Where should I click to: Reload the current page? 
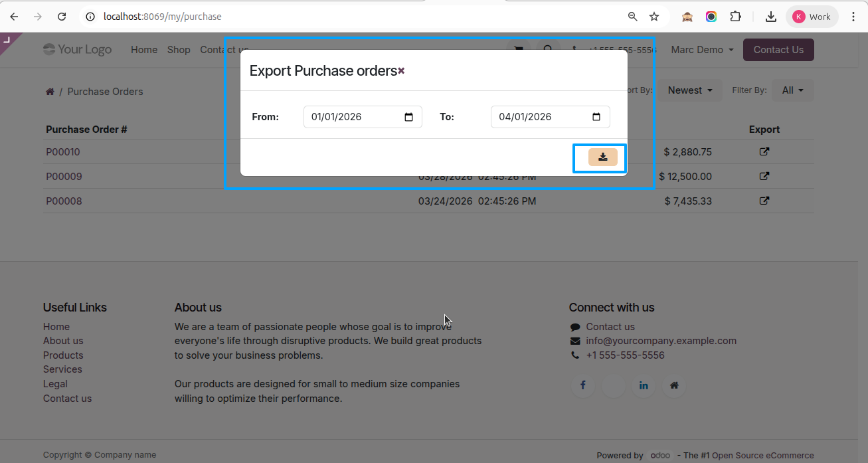click(x=62, y=17)
